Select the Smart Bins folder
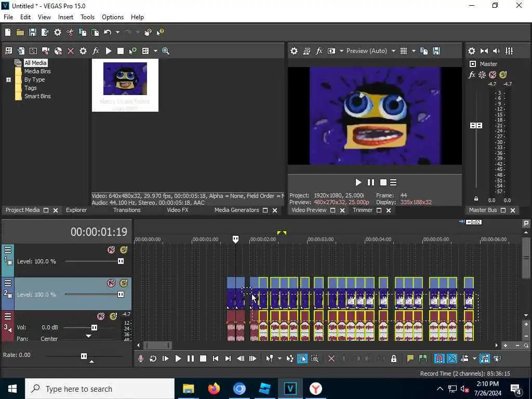The image size is (532, 399). pos(37,96)
